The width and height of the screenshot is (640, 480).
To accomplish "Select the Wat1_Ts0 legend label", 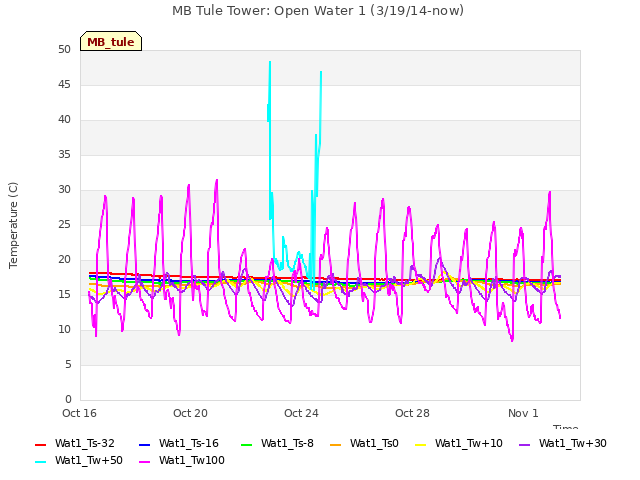I will point(374,444).
